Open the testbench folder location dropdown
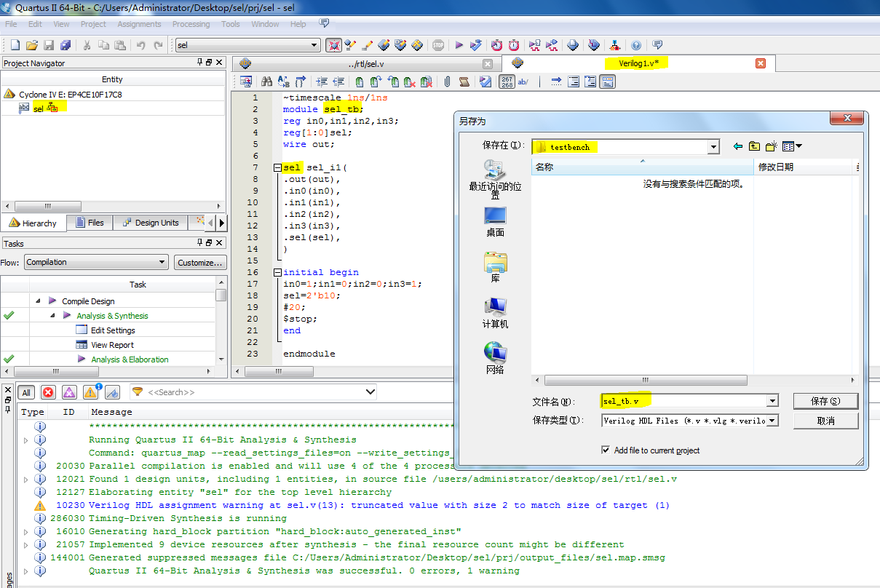This screenshot has width=880, height=588. 713,147
